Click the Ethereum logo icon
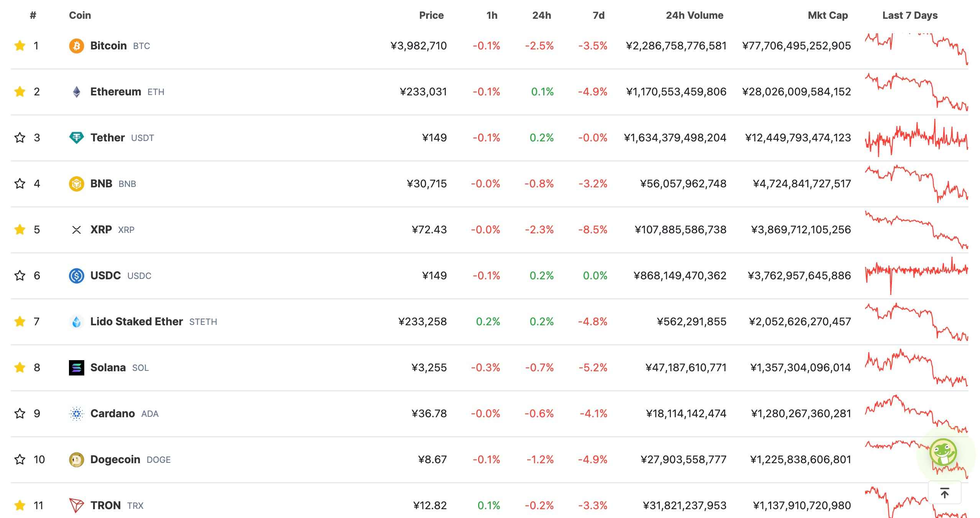This screenshot has height=518, width=980. point(77,92)
